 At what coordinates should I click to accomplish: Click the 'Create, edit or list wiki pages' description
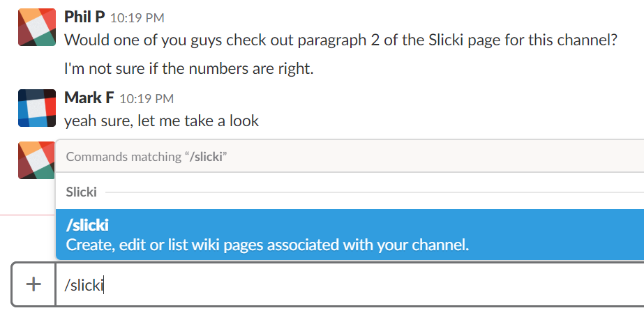click(267, 245)
